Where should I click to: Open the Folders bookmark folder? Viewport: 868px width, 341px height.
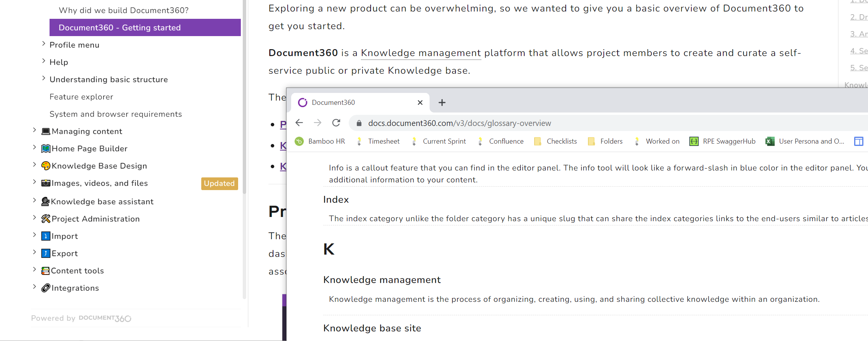point(605,141)
